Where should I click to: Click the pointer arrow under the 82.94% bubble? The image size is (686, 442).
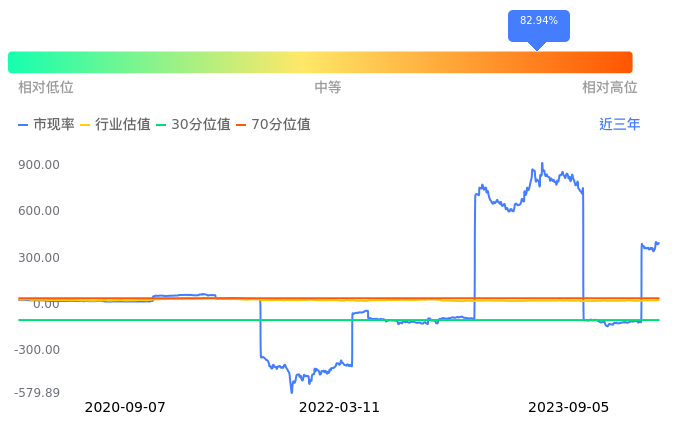[538, 45]
